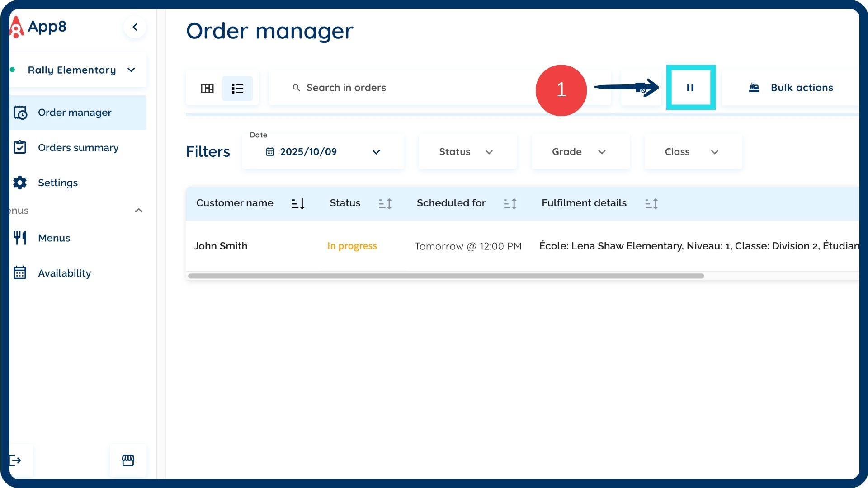Open the Class filter dropdown
The width and height of the screenshot is (868, 488).
tap(693, 152)
